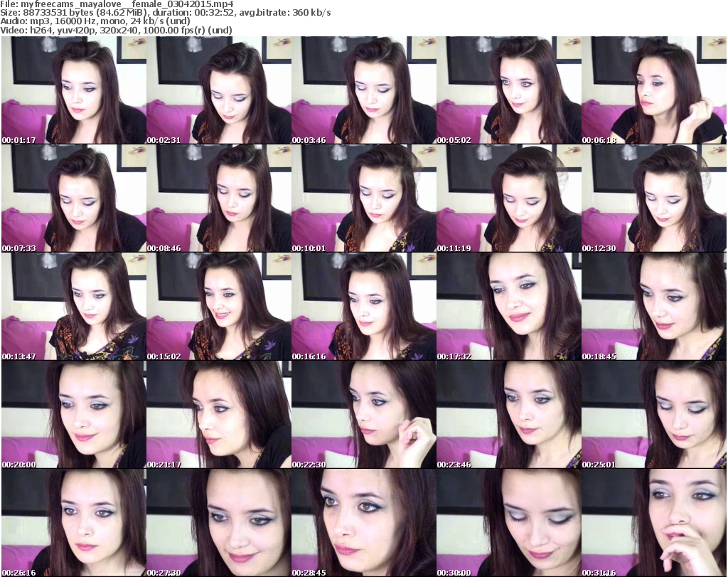
Task: Select the thumbnail stamped 00:06:18
Action: coord(653,90)
